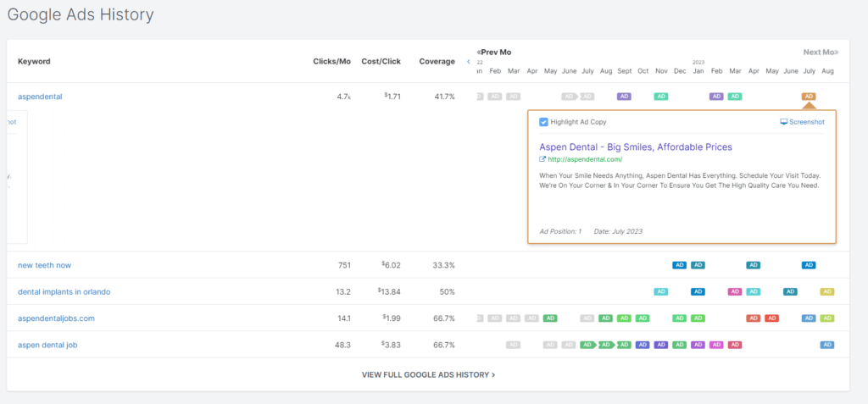Open the dental implants in orlando keyword
Image resolution: width=868 pixels, height=404 pixels.
(64, 291)
